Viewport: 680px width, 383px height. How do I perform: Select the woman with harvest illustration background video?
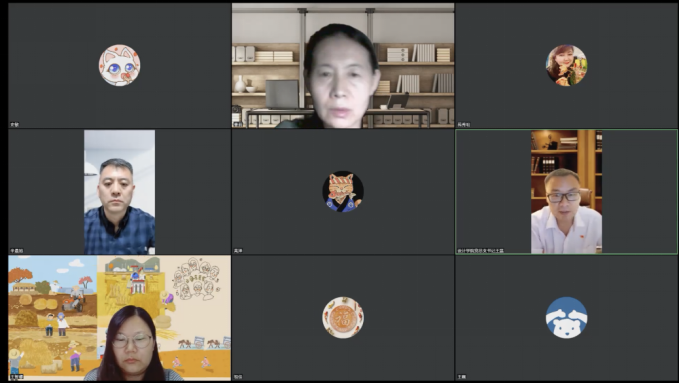(120, 318)
